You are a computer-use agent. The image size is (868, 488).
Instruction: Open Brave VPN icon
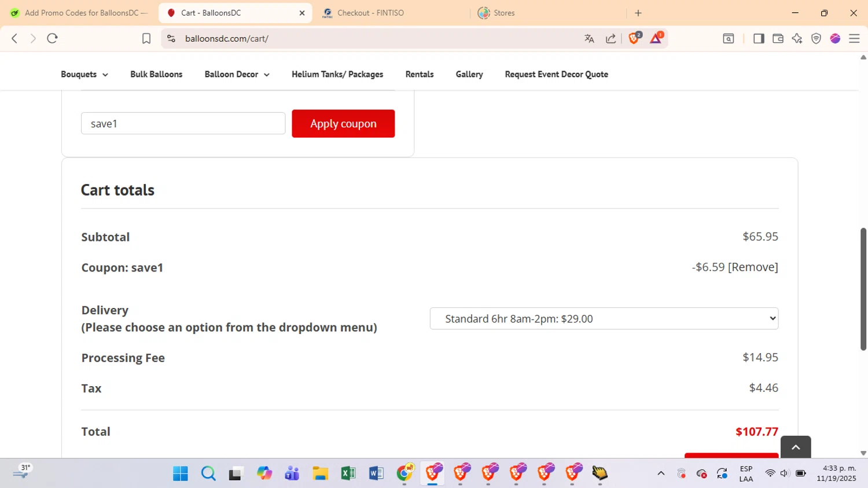[816, 38]
